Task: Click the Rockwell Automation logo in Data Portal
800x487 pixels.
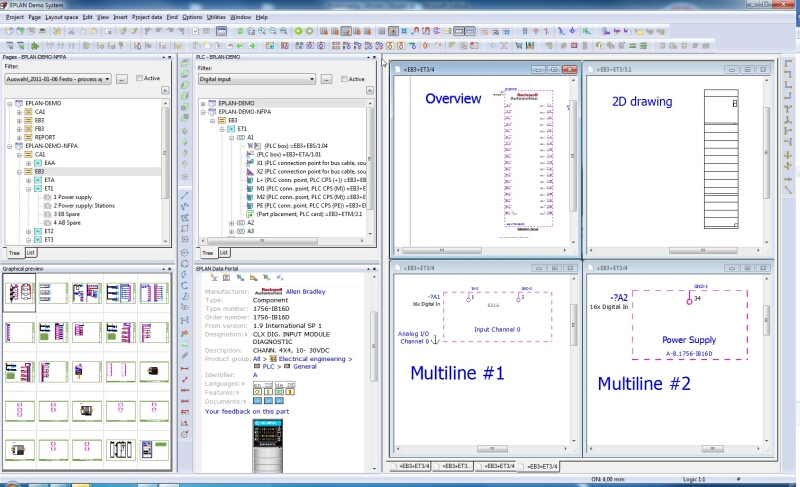Action: 268,292
